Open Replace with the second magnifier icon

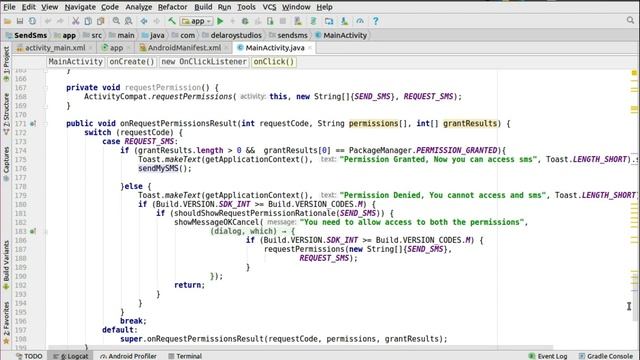tap(129, 21)
